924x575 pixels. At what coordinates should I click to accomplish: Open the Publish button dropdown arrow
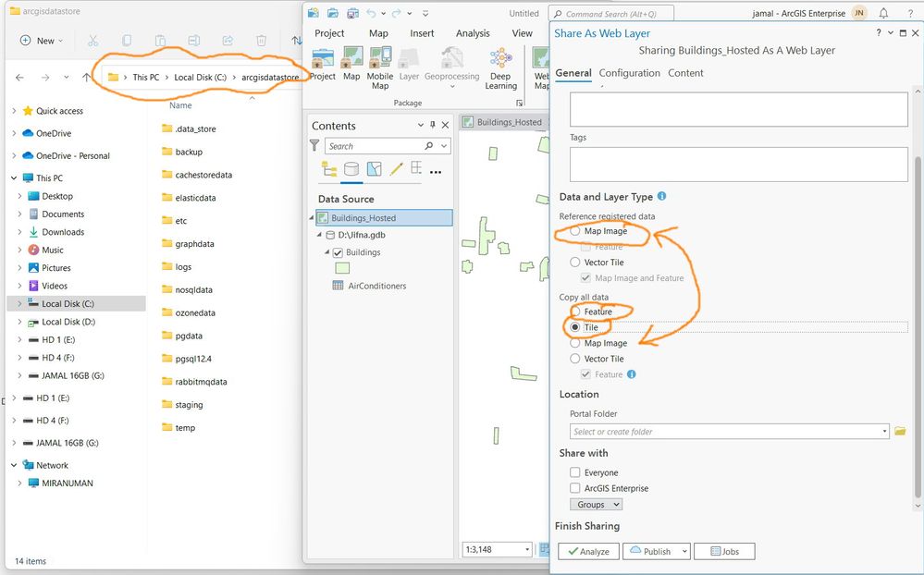coord(684,552)
